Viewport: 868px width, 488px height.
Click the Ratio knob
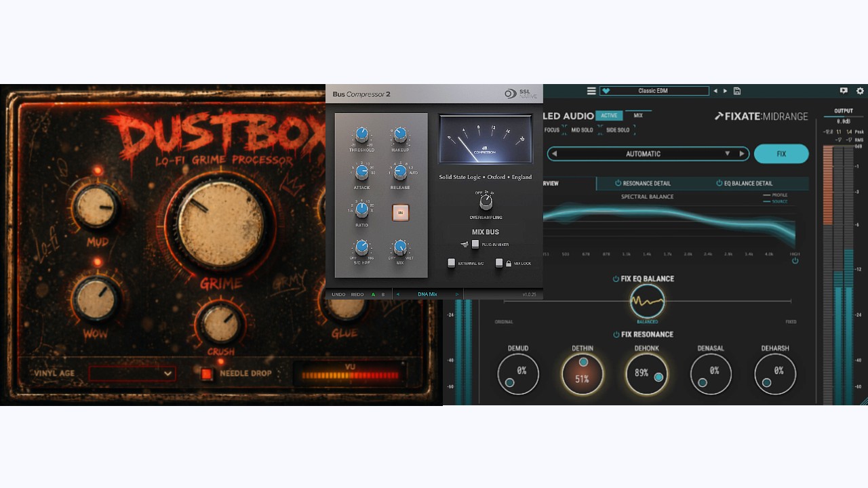click(361, 209)
